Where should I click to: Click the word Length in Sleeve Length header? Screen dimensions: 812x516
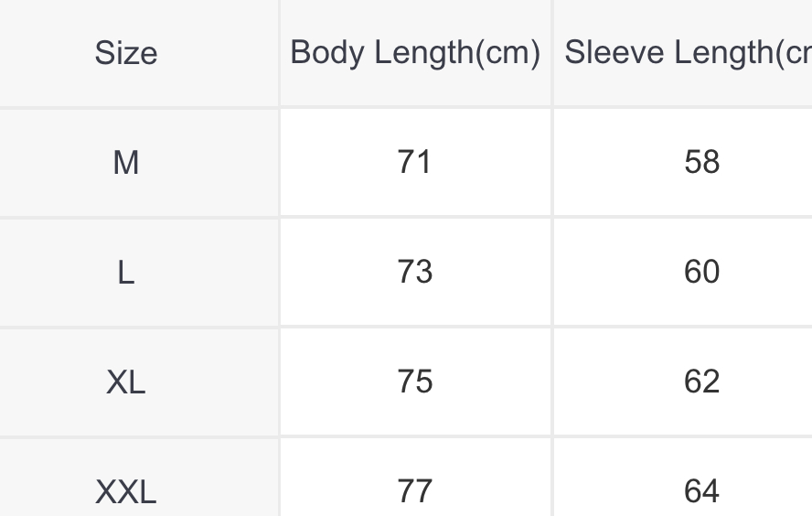coord(724,53)
